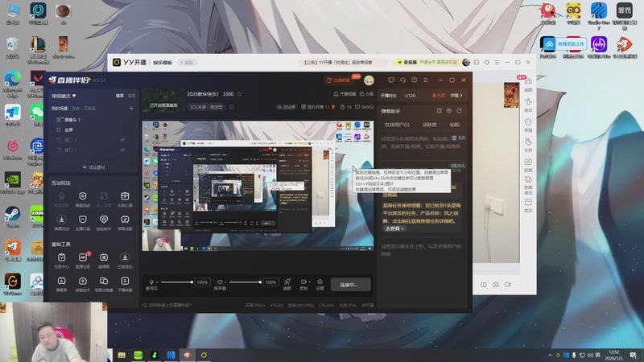
Task: Switch to 活跃度 tab
Action: pyautogui.click(x=429, y=125)
